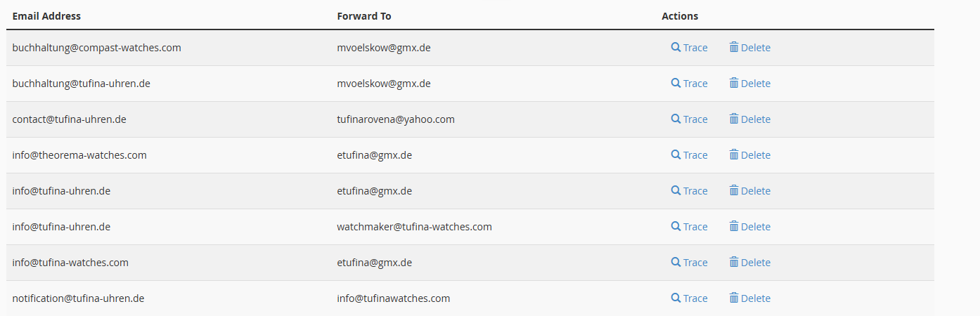Click the Actions column header
980x316 pixels.
click(680, 16)
